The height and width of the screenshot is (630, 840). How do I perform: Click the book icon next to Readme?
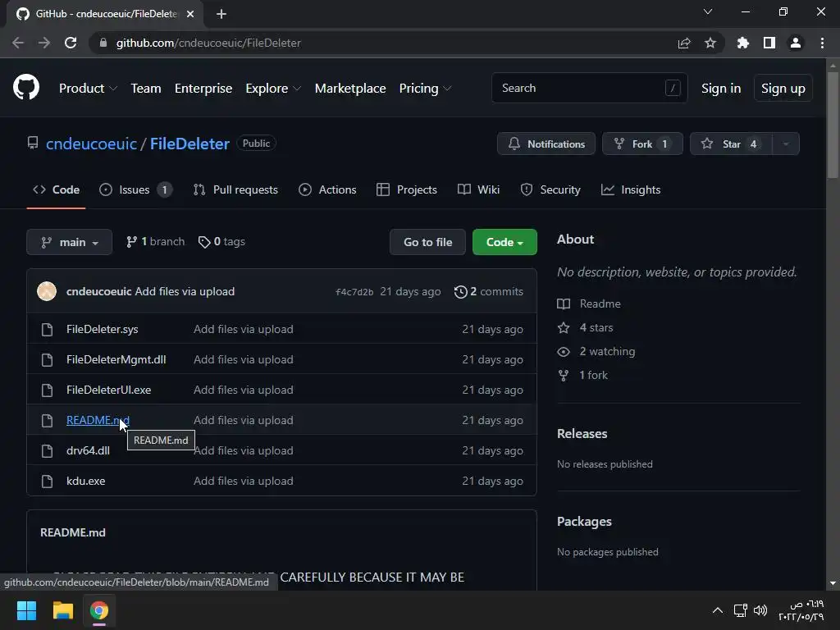click(x=564, y=304)
